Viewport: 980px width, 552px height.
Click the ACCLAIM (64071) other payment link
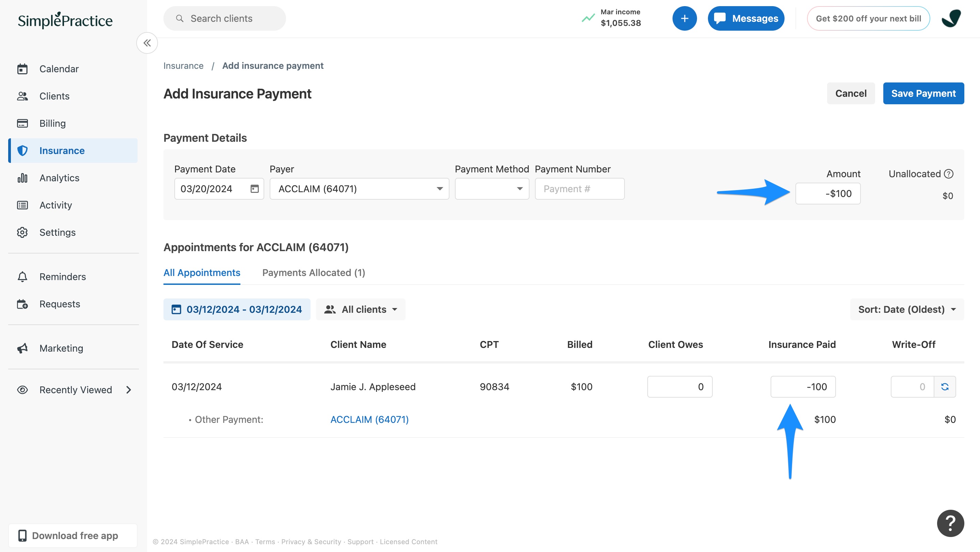[x=369, y=419]
